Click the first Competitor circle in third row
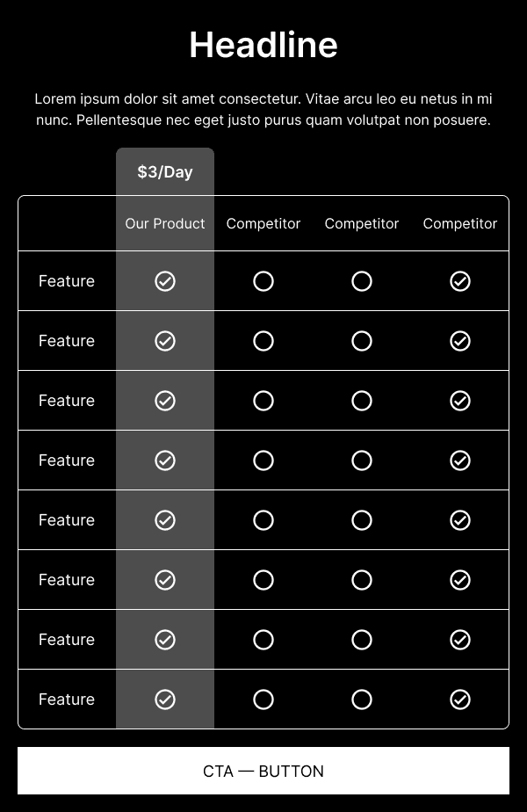527x812 pixels. coord(263,401)
